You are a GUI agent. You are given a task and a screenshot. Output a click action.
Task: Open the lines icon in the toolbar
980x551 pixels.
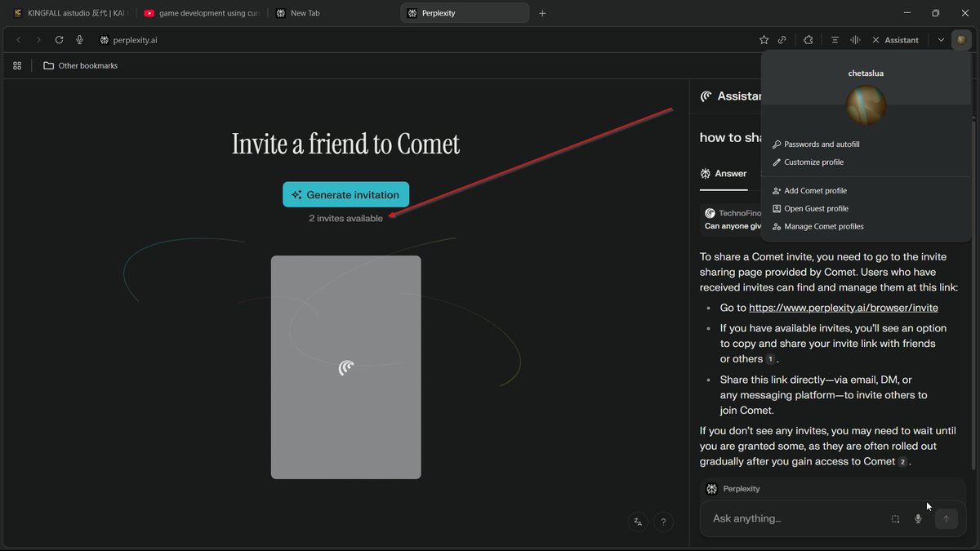pyautogui.click(x=835, y=40)
